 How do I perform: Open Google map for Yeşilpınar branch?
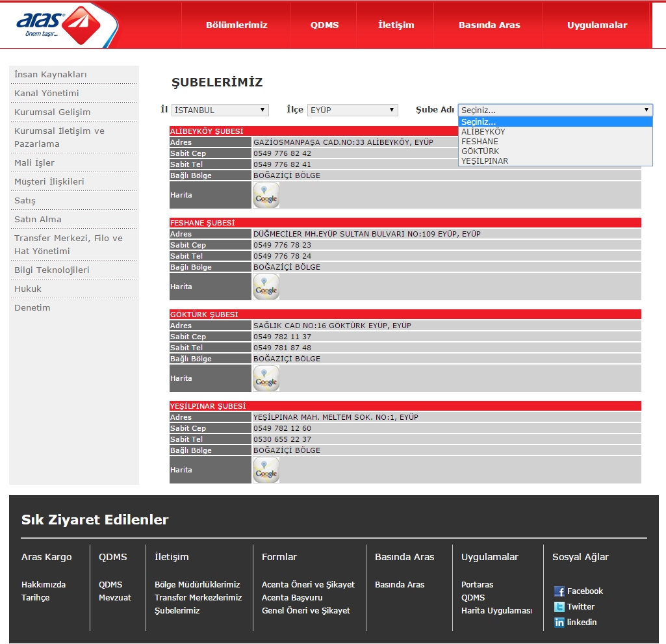266,470
